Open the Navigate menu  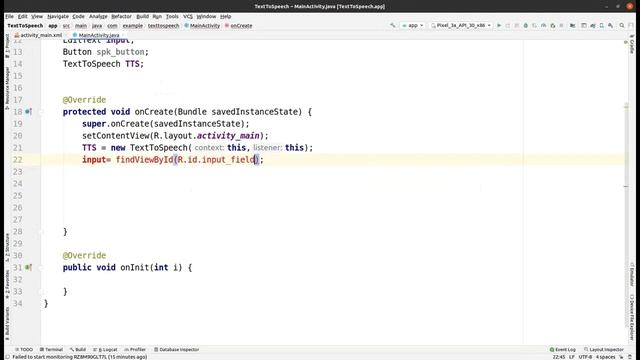pyautogui.click(x=58, y=16)
